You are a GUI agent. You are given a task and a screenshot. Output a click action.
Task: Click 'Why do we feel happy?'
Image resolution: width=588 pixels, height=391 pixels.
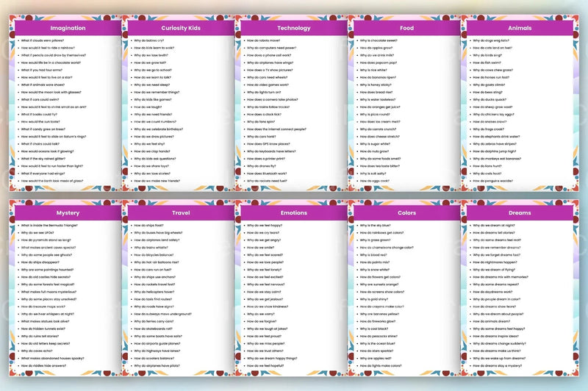pos(265,226)
